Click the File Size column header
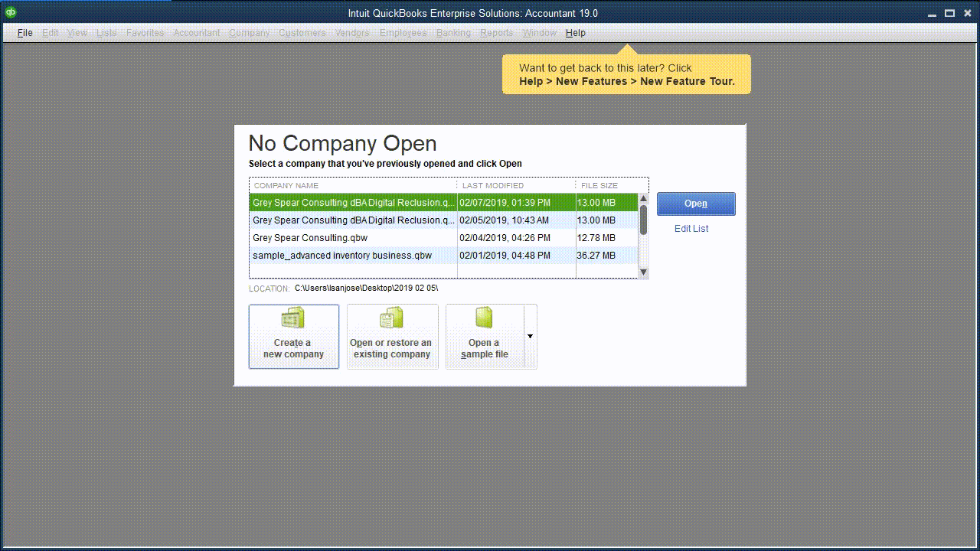 (x=612, y=186)
